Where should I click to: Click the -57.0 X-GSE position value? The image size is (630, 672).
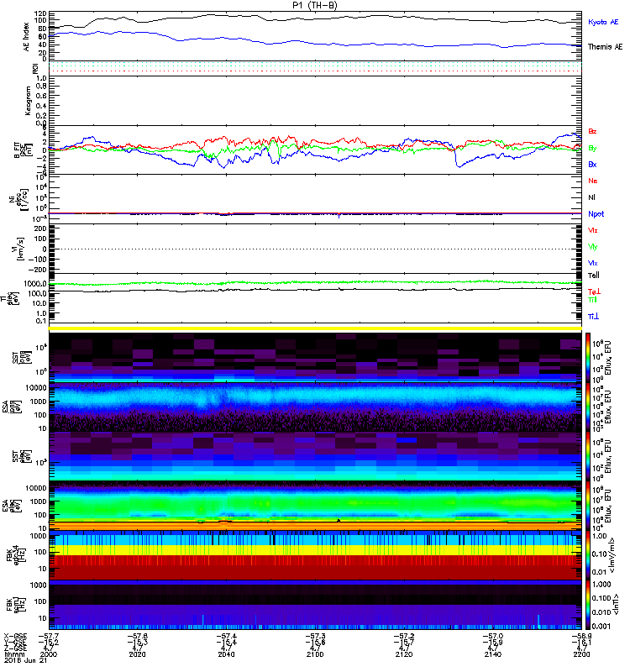tap(493, 637)
